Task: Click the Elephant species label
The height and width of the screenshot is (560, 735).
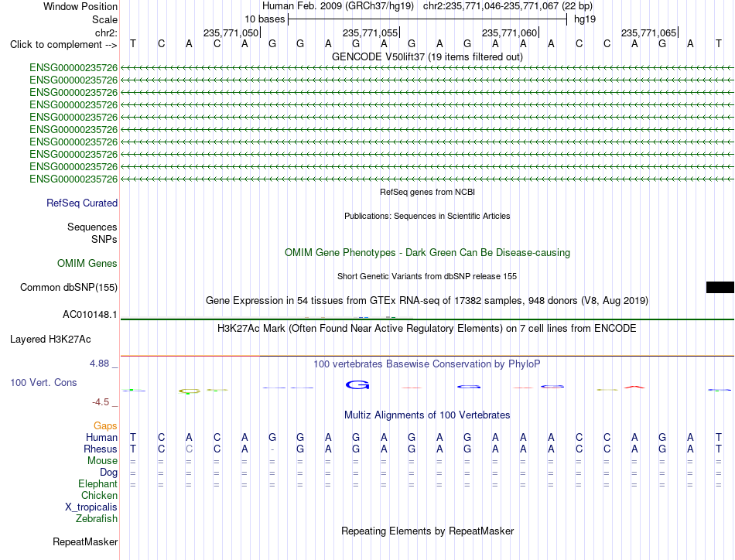Action: [98, 483]
